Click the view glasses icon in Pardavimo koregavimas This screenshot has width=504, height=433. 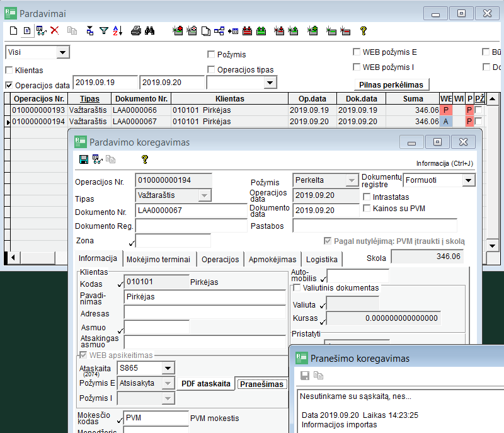click(x=98, y=159)
